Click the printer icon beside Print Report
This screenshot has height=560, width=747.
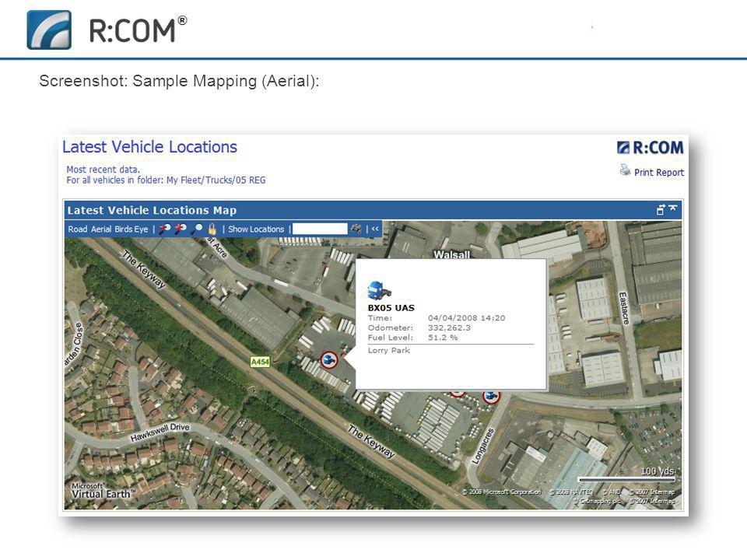tap(625, 170)
